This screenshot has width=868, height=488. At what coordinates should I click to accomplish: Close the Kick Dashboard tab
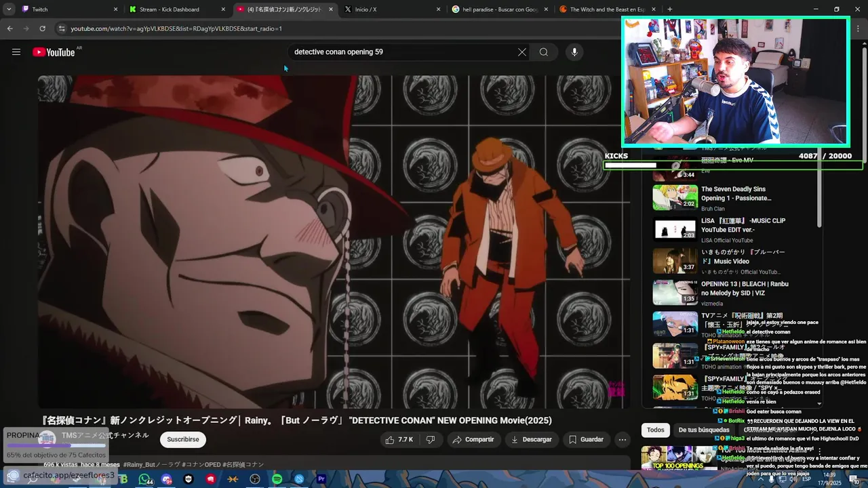tap(223, 9)
